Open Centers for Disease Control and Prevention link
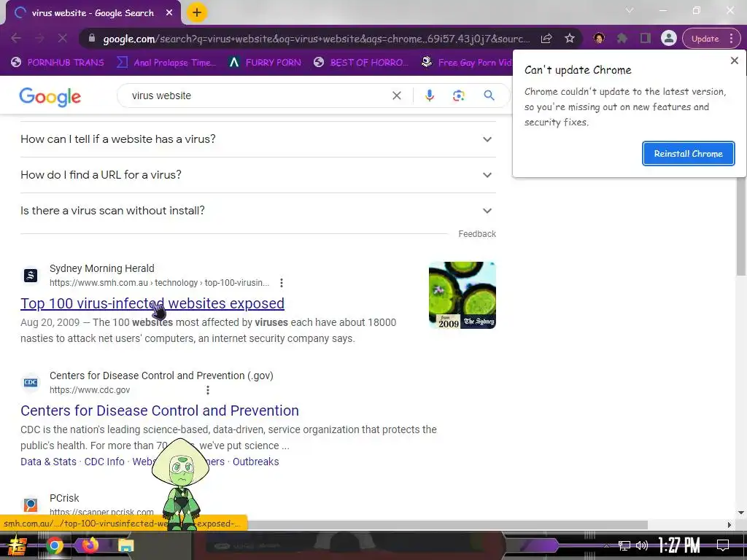 tap(160, 411)
